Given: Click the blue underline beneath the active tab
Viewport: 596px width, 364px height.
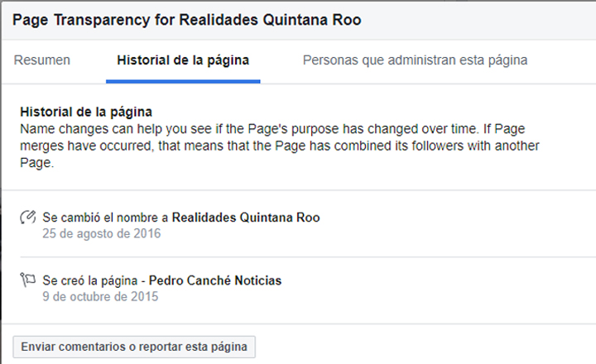Looking at the screenshot, I should pyautogui.click(x=183, y=81).
